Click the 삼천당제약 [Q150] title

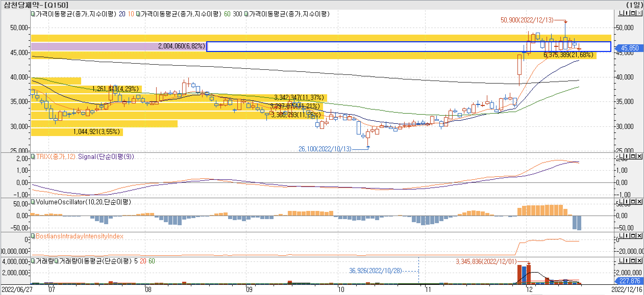tap(36, 5)
